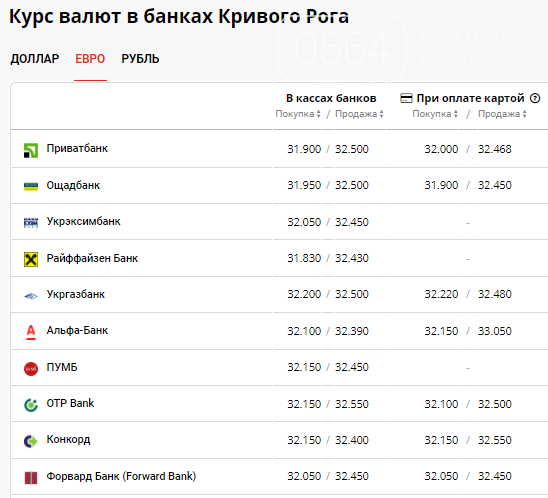Image resolution: width=548 pixels, height=498 pixels.
Task: Switch to the РУБЛЬ tab
Action: (140, 59)
